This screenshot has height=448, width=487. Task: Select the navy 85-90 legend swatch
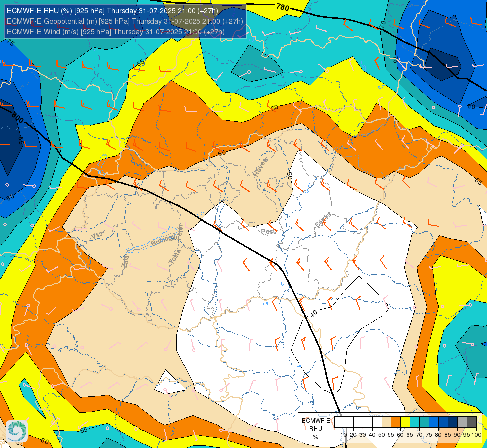[x=453, y=422]
